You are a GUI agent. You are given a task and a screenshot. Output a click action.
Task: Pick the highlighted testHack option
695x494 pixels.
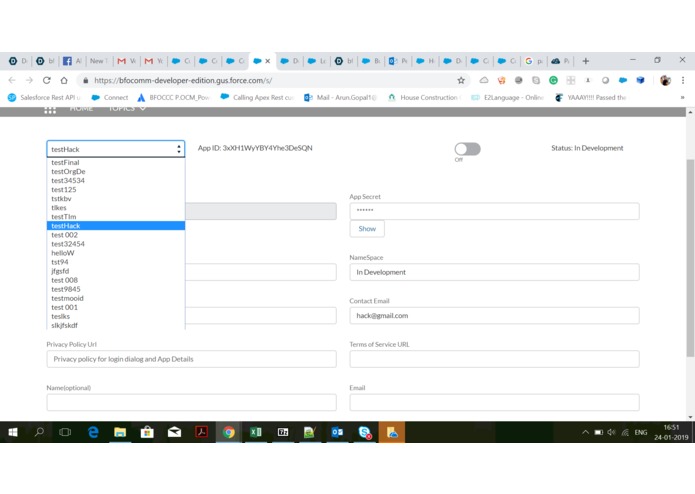coord(116,226)
